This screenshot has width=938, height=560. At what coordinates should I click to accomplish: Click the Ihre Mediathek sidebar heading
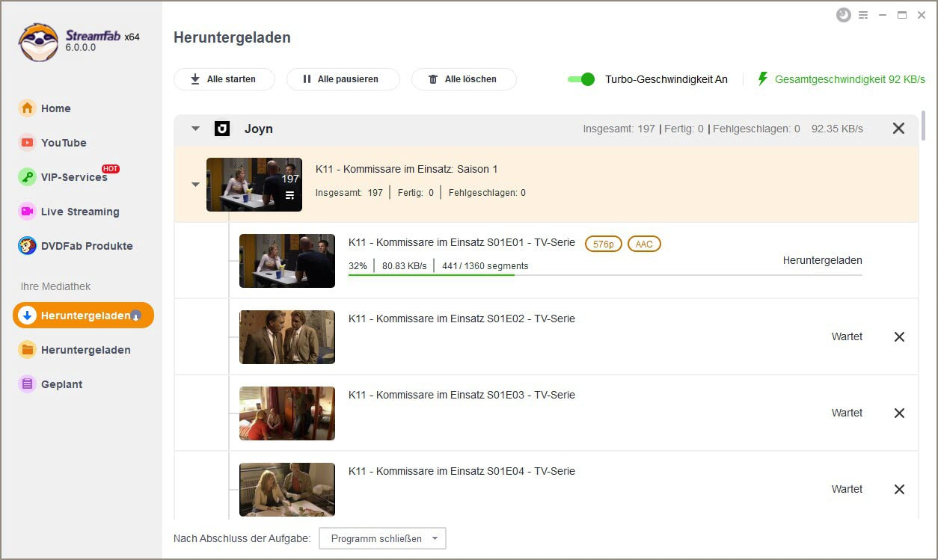pos(55,286)
